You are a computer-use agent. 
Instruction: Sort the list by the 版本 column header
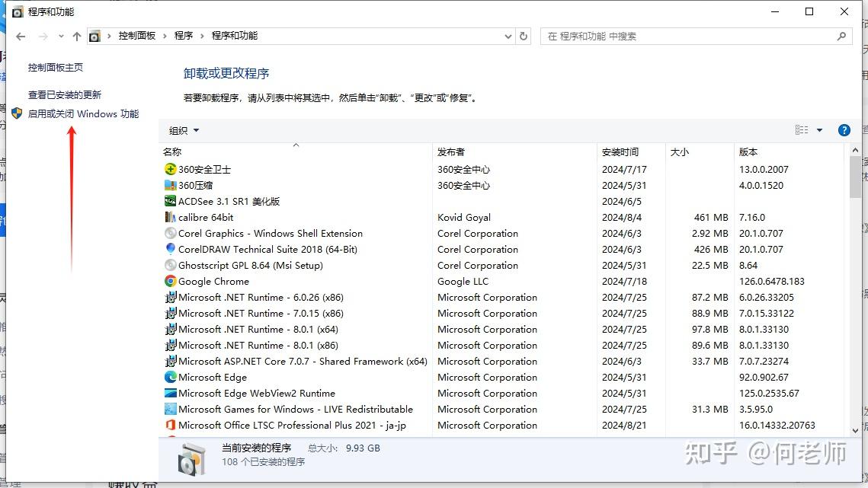coord(790,152)
